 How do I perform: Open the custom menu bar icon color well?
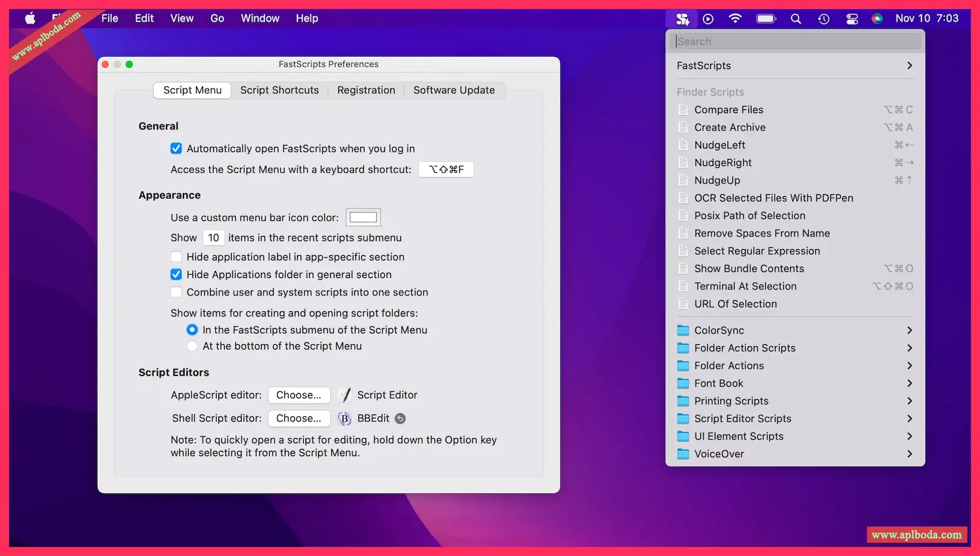pyautogui.click(x=363, y=217)
